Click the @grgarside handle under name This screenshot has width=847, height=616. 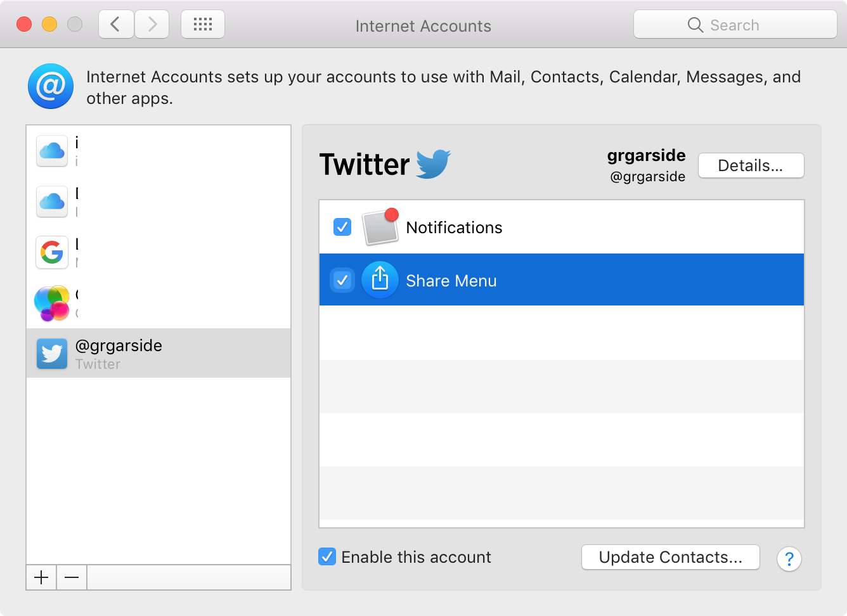[x=648, y=177]
